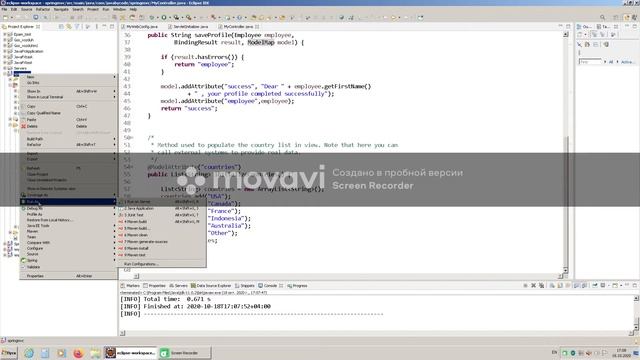Run Maven install from submenu

pos(161,248)
